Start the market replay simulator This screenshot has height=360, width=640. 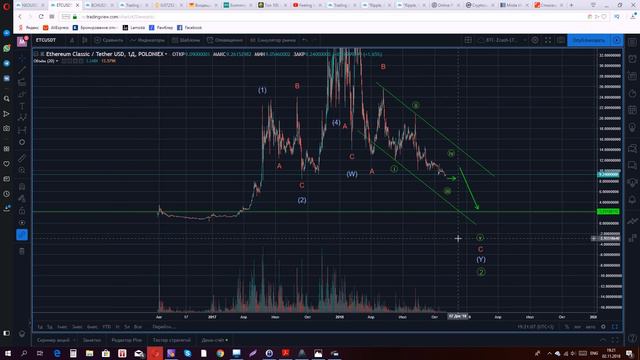tap(272, 40)
